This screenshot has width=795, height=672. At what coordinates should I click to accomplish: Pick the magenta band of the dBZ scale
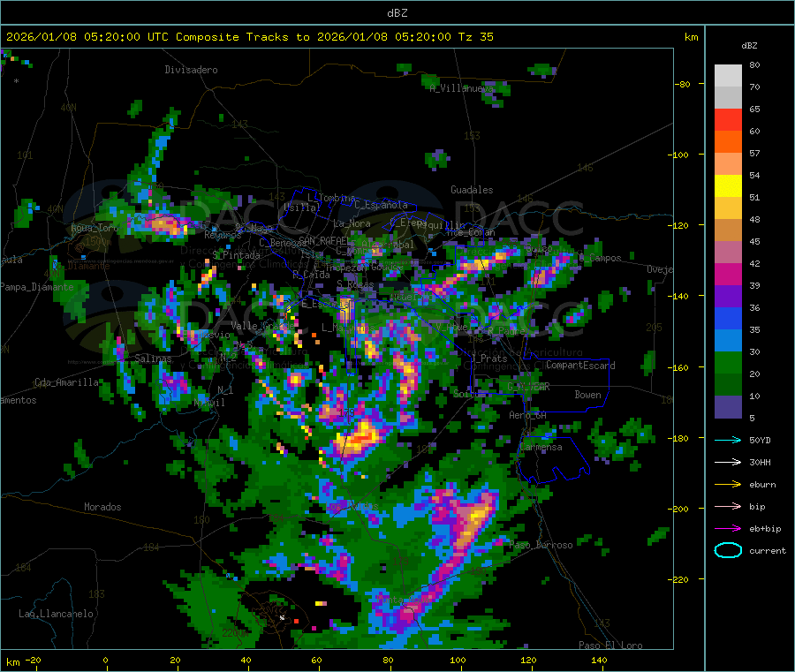[x=728, y=274]
